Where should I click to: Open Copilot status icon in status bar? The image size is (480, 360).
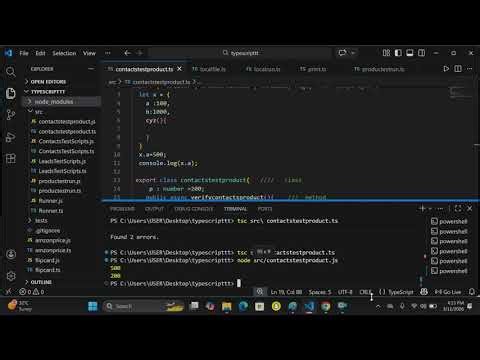point(424,292)
